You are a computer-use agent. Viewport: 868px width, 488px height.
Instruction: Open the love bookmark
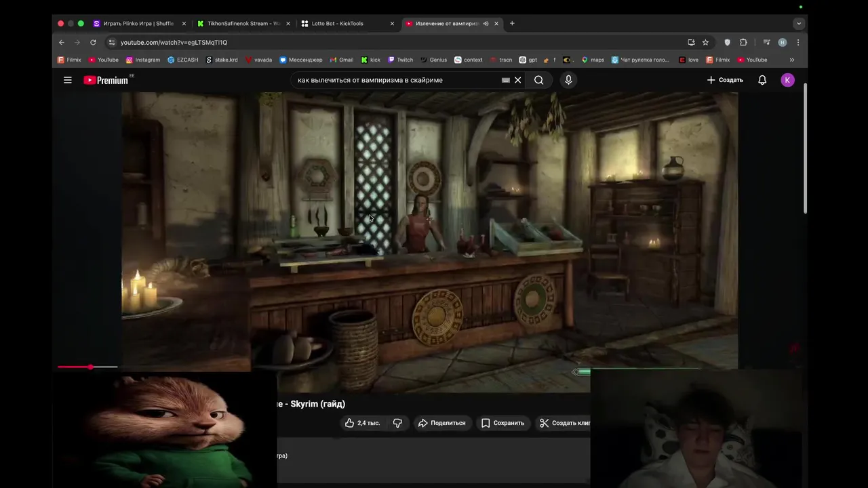click(688, 60)
